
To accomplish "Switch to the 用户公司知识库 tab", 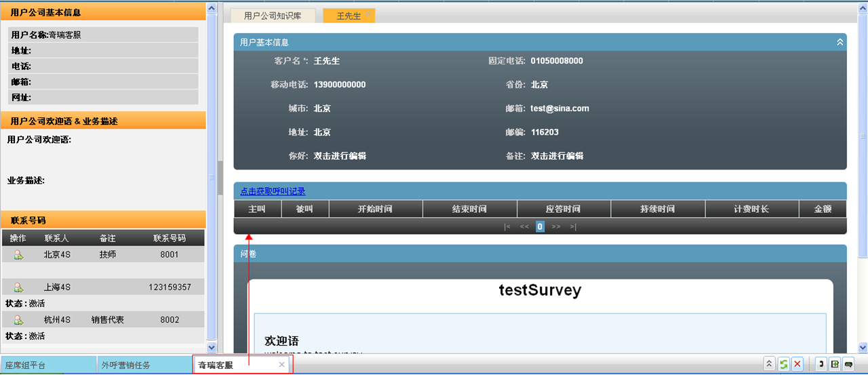I will pyautogui.click(x=273, y=16).
